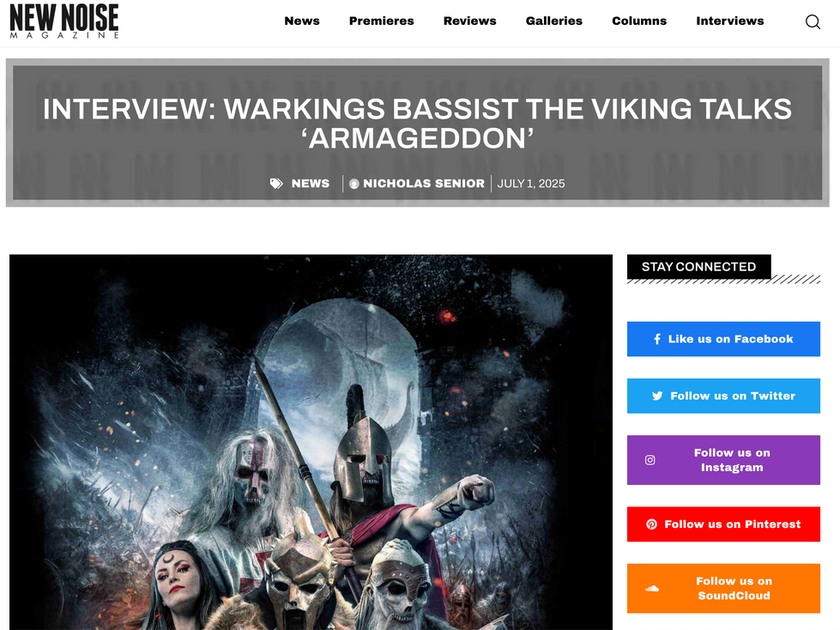Screen dimensions: 840x630
Task: Open the Premieres menu item
Action: (382, 21)
